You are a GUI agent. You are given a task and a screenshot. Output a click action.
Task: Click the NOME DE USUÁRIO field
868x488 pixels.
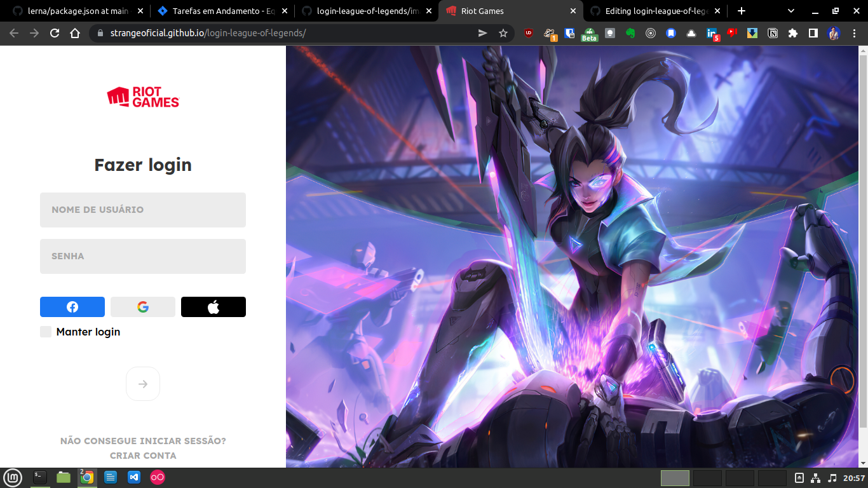pos(143,210)
